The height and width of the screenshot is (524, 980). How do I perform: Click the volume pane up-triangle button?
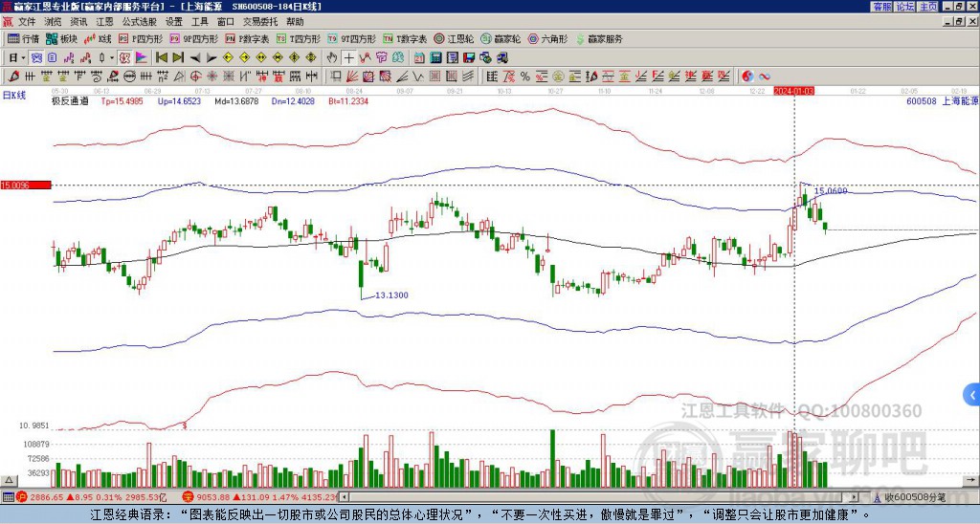(9, 480)
